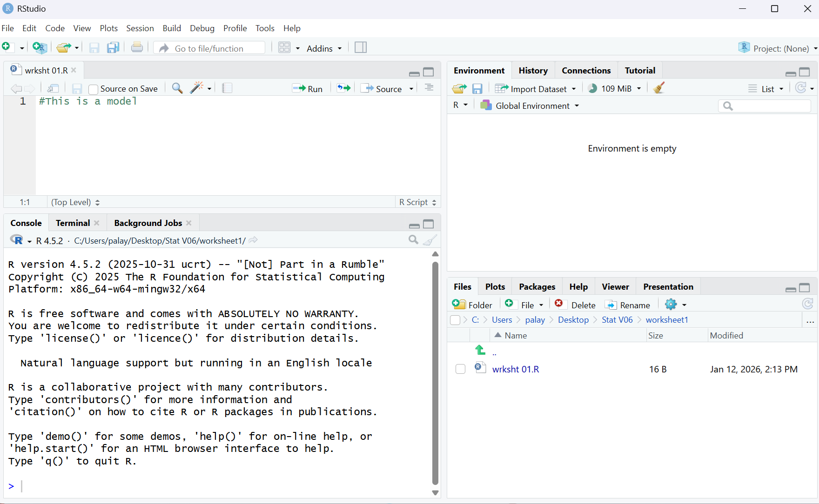Re-run previous code region icon
This screenshot has width=819, height=504.
343,88
